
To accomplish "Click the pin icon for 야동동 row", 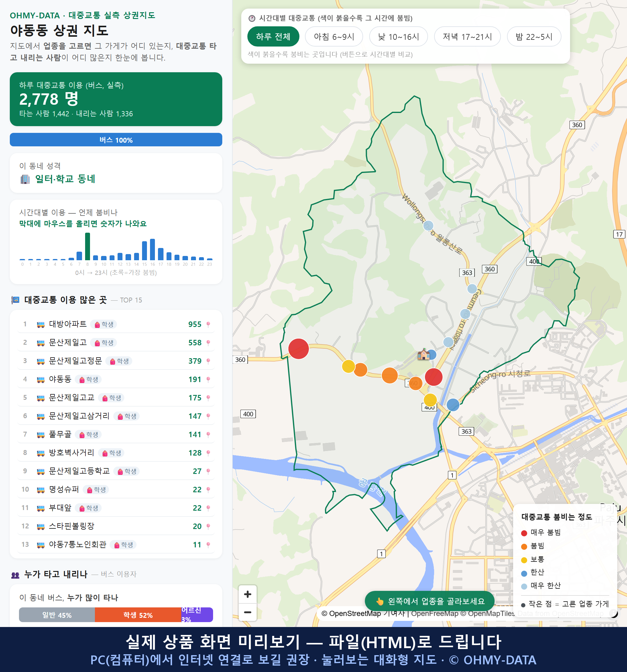I will click(x=208, y=379).
